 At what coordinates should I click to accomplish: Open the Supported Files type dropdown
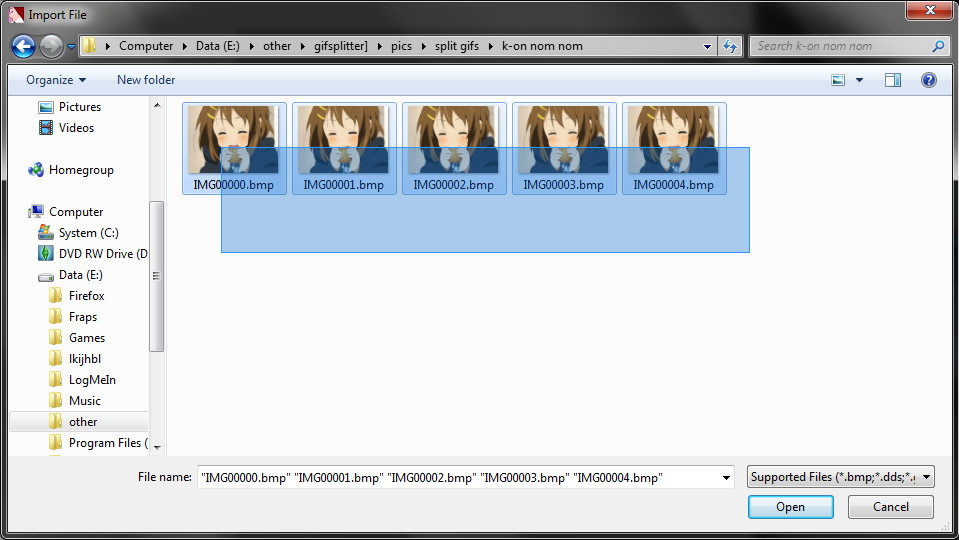click(x=841, y=477)
